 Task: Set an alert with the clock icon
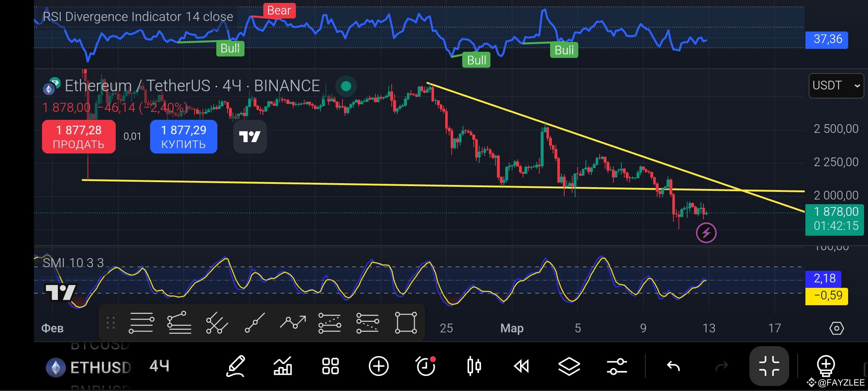click(x=426, y=367)
